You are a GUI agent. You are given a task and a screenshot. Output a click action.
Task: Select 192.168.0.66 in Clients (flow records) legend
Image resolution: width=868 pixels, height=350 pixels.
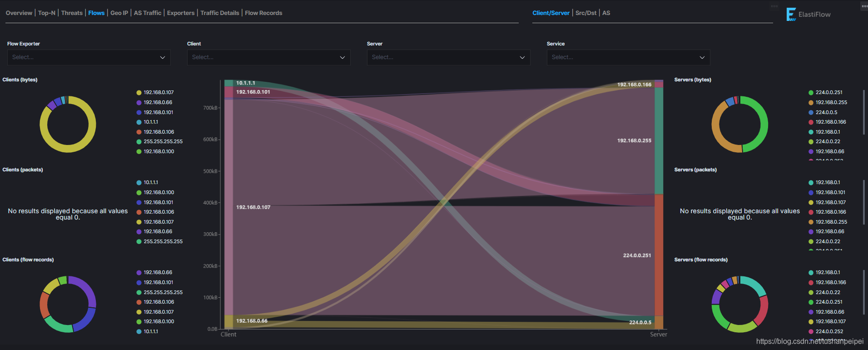[x=154, y=273]
